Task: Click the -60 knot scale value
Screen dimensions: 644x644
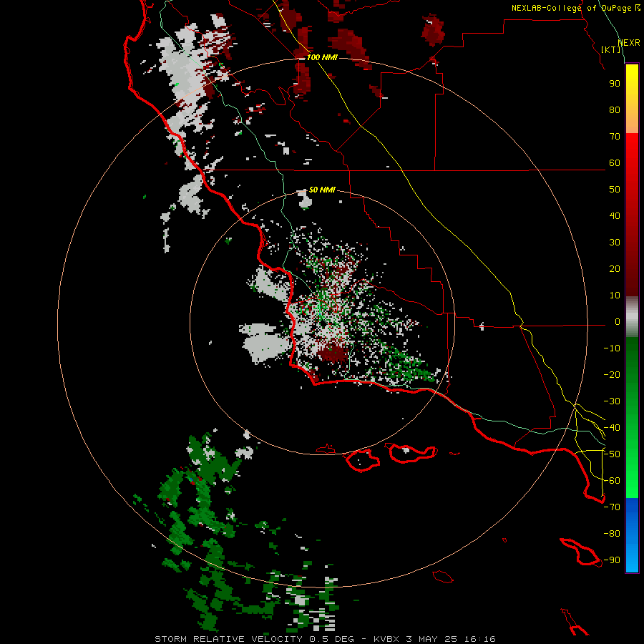Action: (612, 481)
